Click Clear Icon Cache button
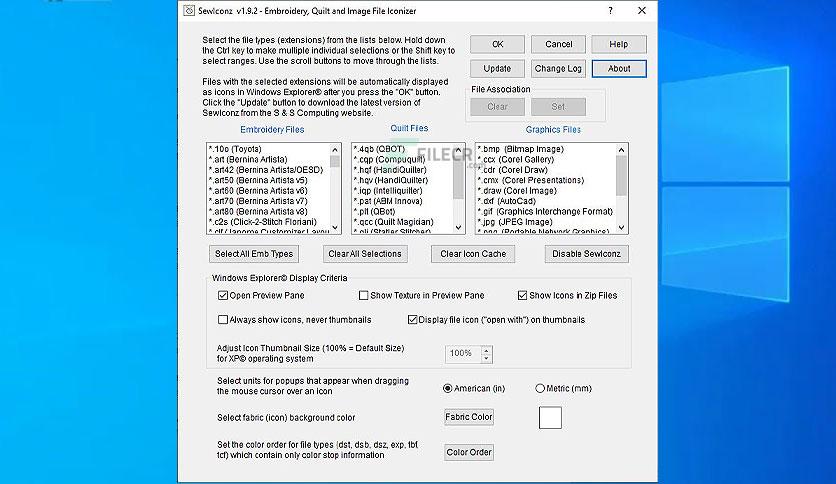The height and width of the screenshot is (484, 836). (x=473, y=254)
